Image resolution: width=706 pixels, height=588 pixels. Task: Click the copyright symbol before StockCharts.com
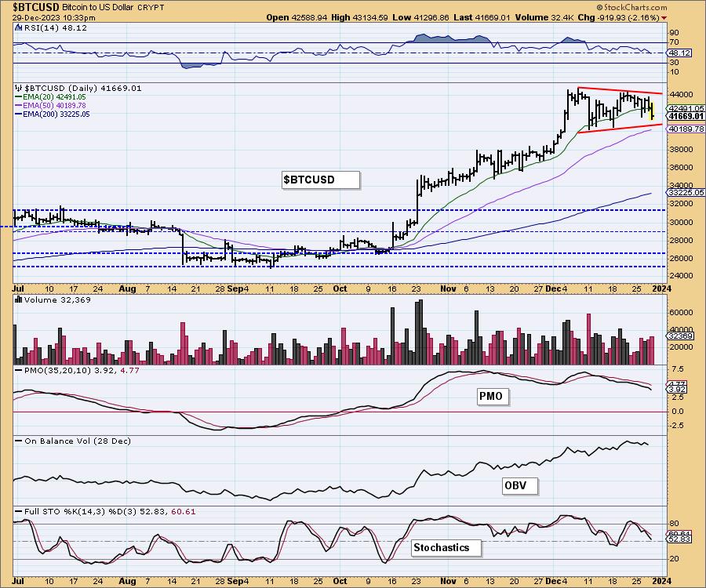tap(600, 7)
